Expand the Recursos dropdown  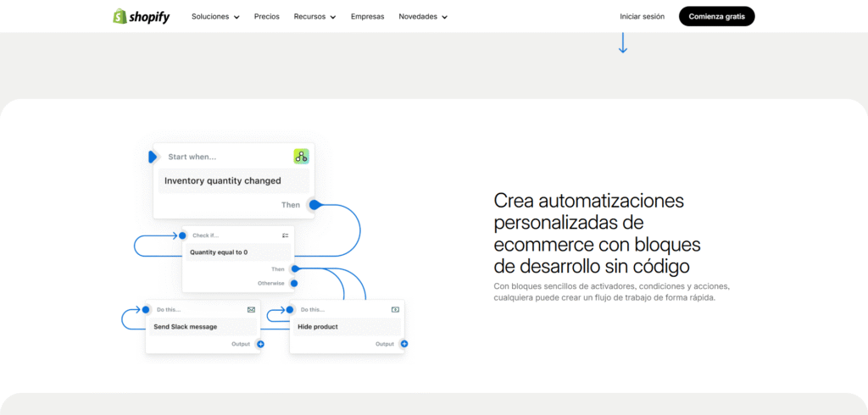point(315,17)
